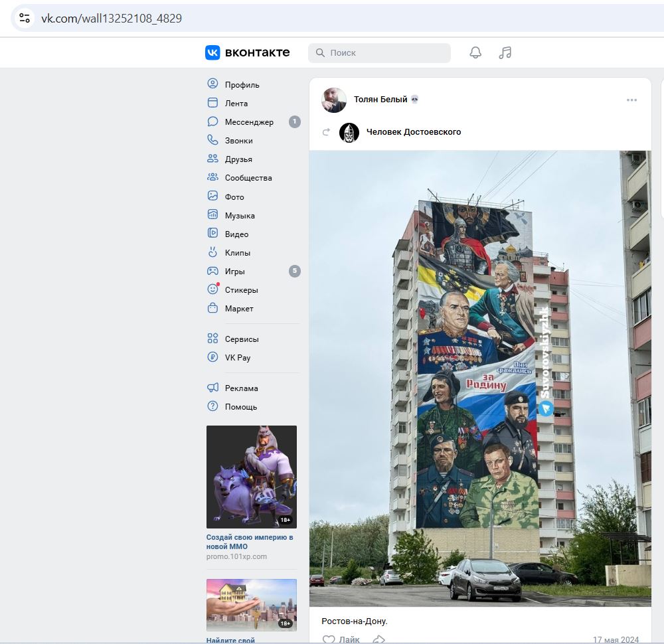
Task: Click the promo.101xp.com ad domain text
Action: (236, 556)
